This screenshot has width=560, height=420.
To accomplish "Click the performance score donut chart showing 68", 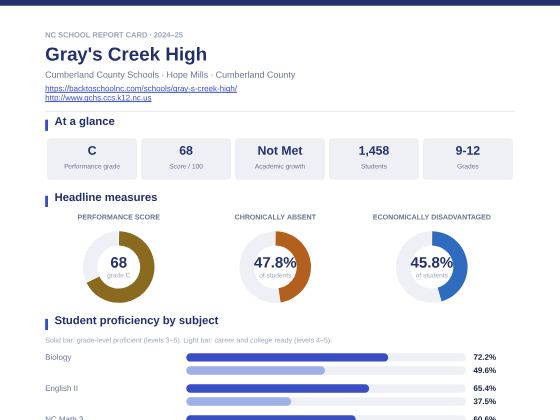I will 119,267.
